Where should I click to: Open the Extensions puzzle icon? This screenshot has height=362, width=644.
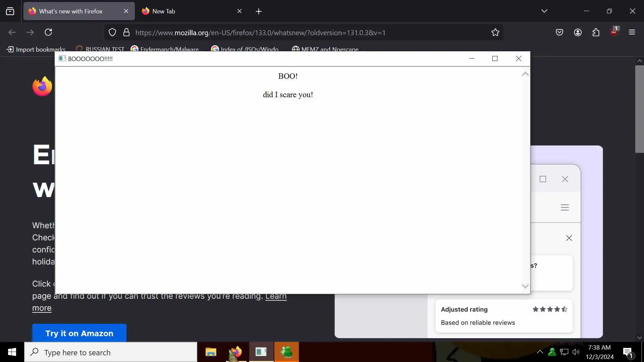pyautogui.click(x=596, y=32)
